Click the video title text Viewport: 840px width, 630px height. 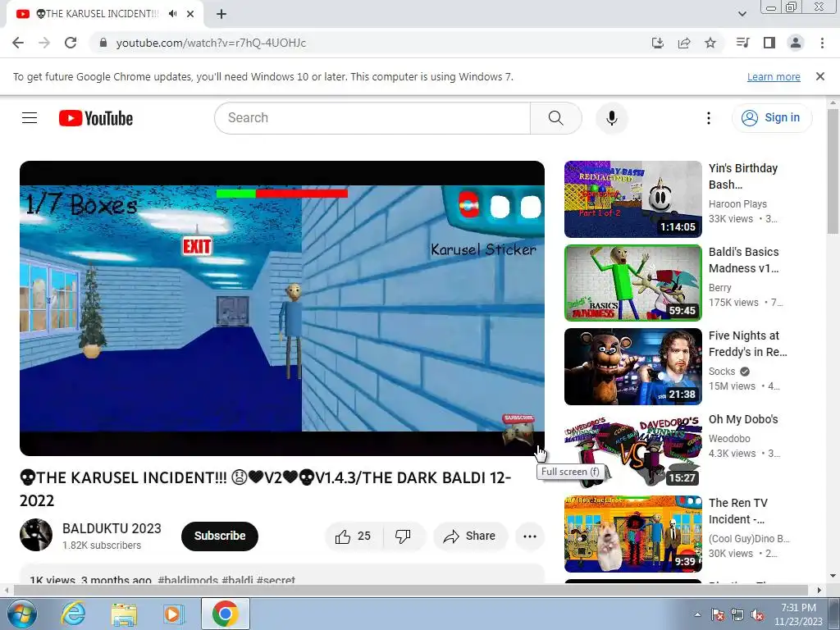click(265, 489)
